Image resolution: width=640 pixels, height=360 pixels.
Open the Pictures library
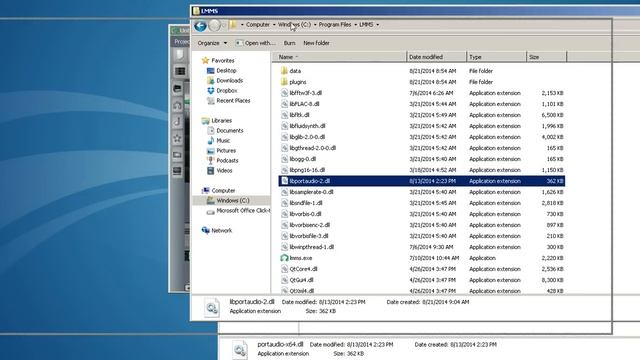coord(226,151)
